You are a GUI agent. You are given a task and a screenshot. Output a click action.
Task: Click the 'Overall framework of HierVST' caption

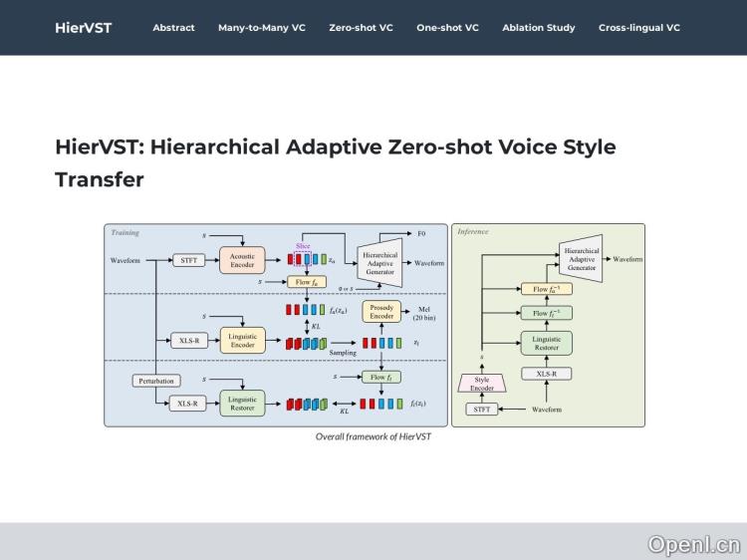tap(373, 436)
